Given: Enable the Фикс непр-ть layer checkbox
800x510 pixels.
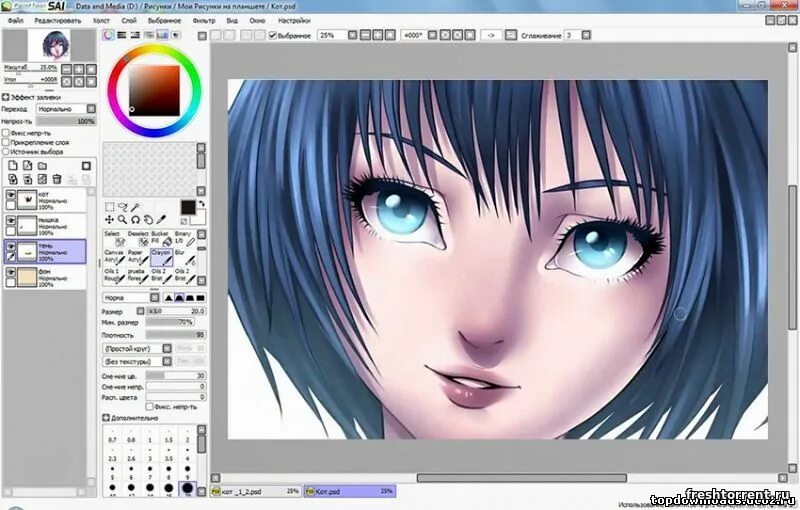Looking at the screenshot, I should click(x=6, y=133).
